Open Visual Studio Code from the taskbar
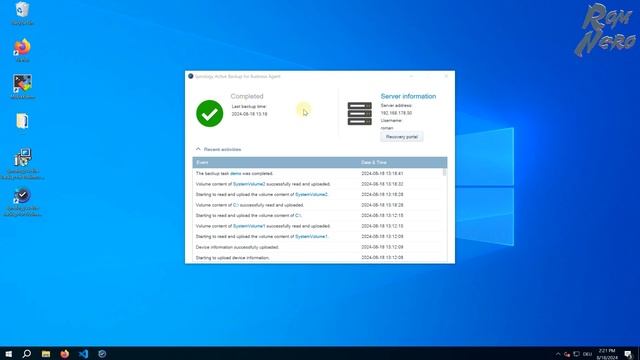Viewport: 640px width, 360px height. click(x=83, y=353)
